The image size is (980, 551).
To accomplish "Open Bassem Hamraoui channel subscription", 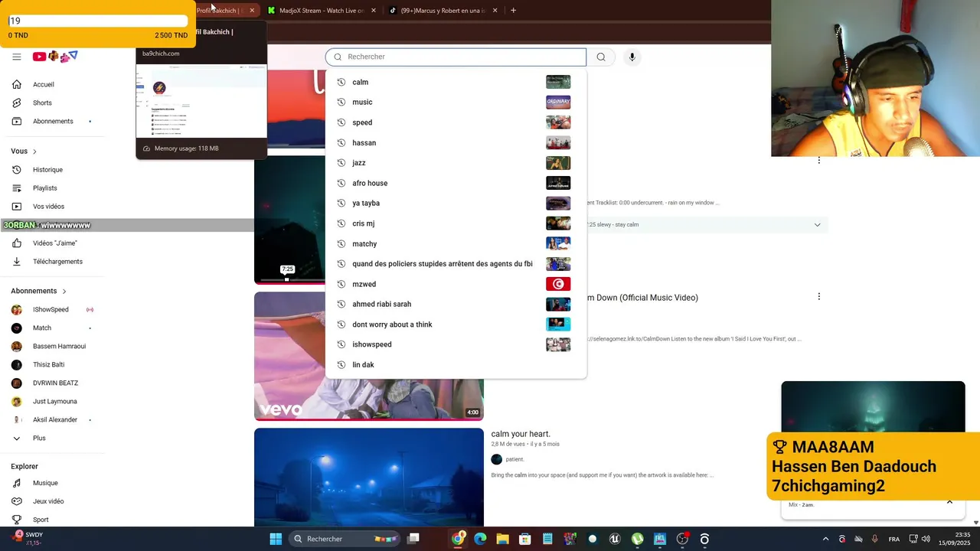I will coord(59,347).
